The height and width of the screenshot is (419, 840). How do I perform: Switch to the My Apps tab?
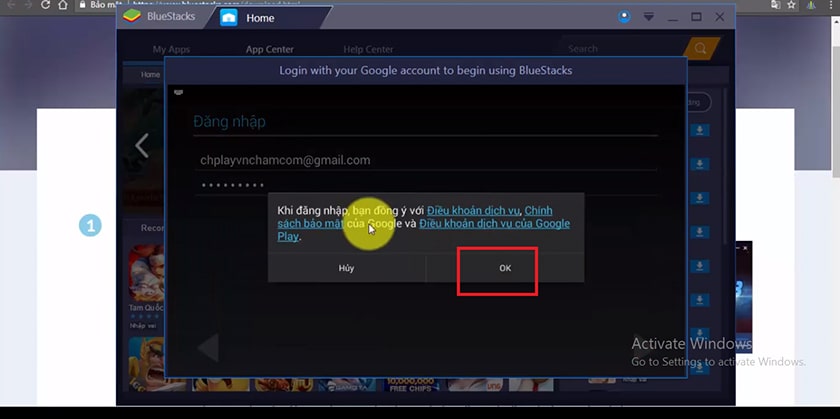171,49
